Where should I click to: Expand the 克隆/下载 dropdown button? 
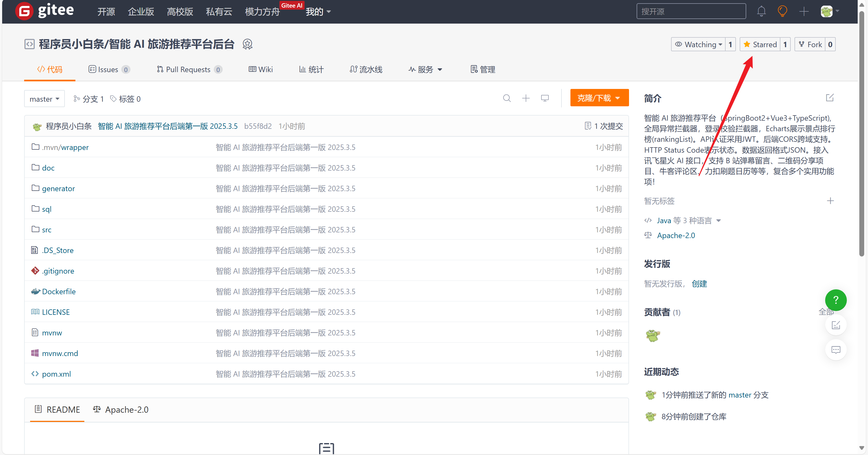coord(599,98)
